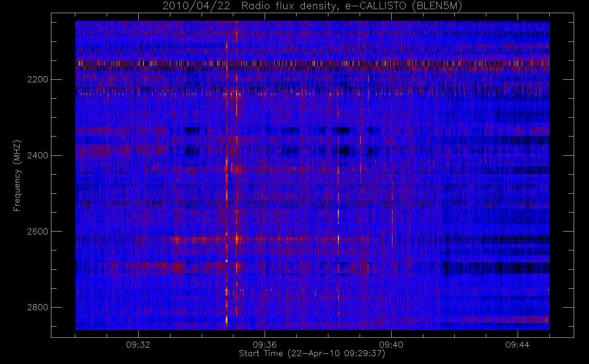This screenshot has height=364, width=589.
Task: Click the 2200 frequency tick label
Action: (x=37, y=79)
